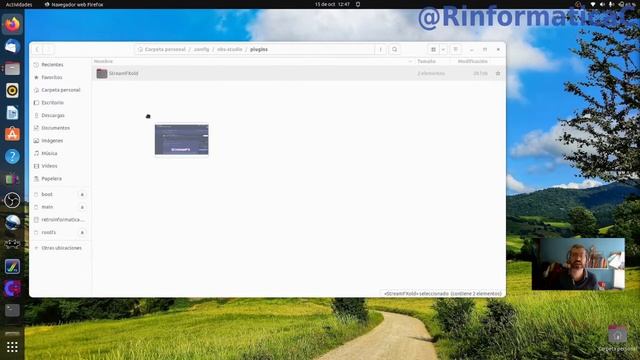
Task: Click the search magnifier in Files
Action: pyautogui.click(x=395, y=49)
